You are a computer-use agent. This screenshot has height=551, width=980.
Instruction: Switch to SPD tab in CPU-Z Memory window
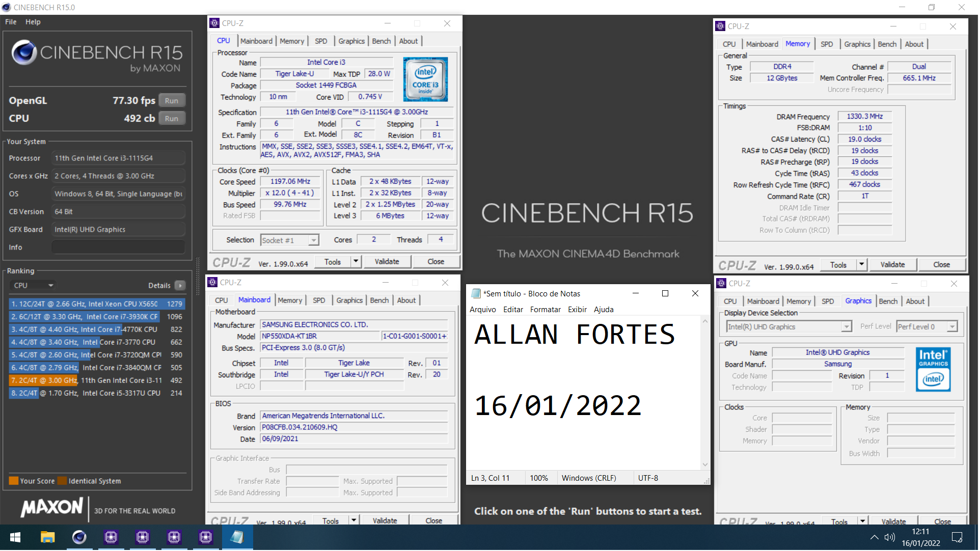(x=828, y=44)
